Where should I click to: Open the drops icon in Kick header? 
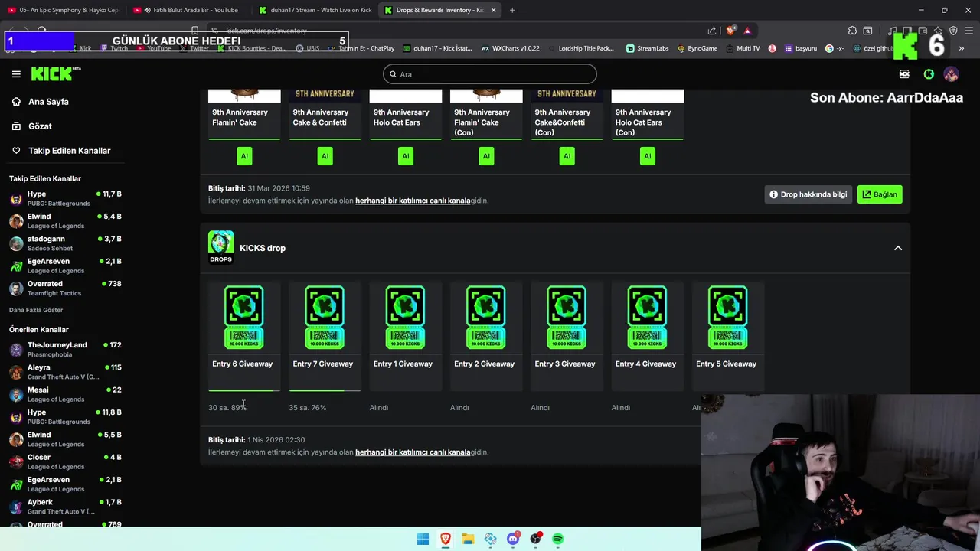(x=905, y=74)
